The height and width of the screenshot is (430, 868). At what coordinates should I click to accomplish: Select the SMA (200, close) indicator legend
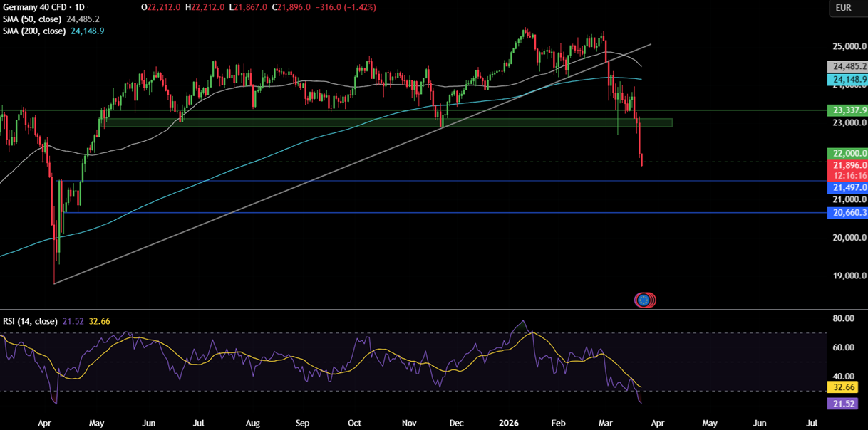34,31
